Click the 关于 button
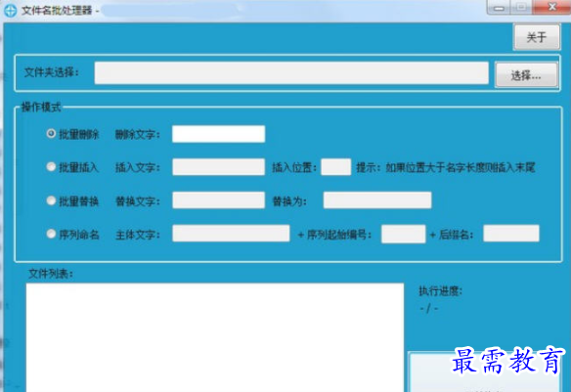Screen dimensions: 571x392 [x=537, y=37]
